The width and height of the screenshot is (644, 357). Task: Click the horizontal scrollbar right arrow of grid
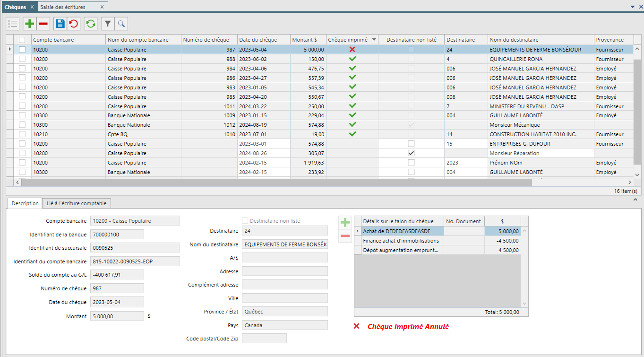629,182
